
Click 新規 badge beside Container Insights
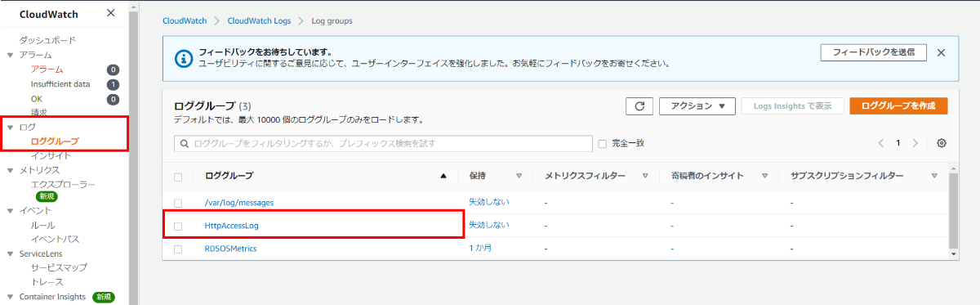click(x=104, y=297)
